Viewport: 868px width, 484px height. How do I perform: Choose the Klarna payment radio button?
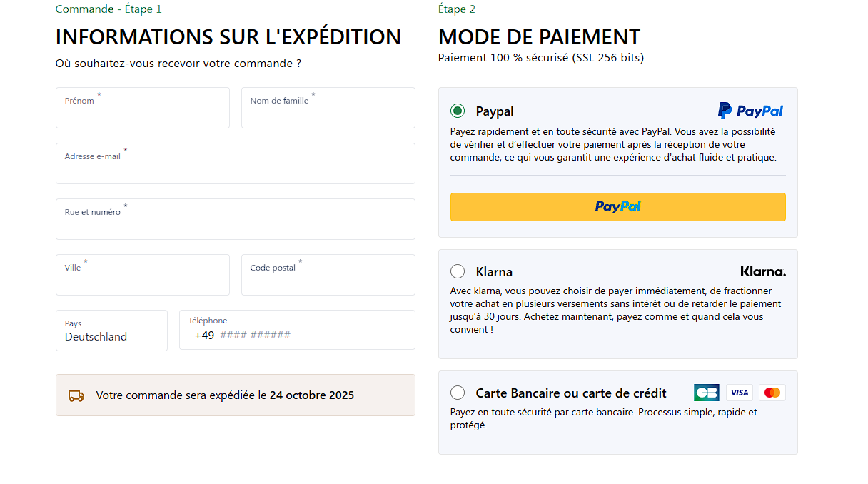click(458, 271)
